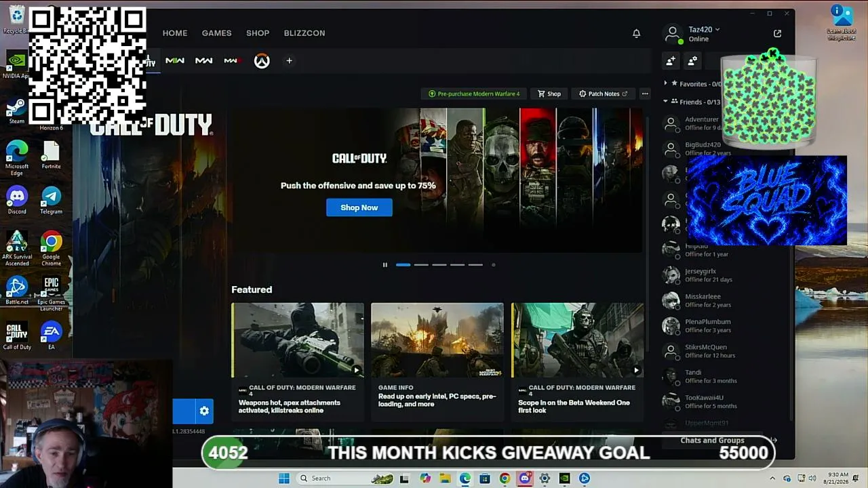Select the active blue carousel indicator

tap(403, 265)
